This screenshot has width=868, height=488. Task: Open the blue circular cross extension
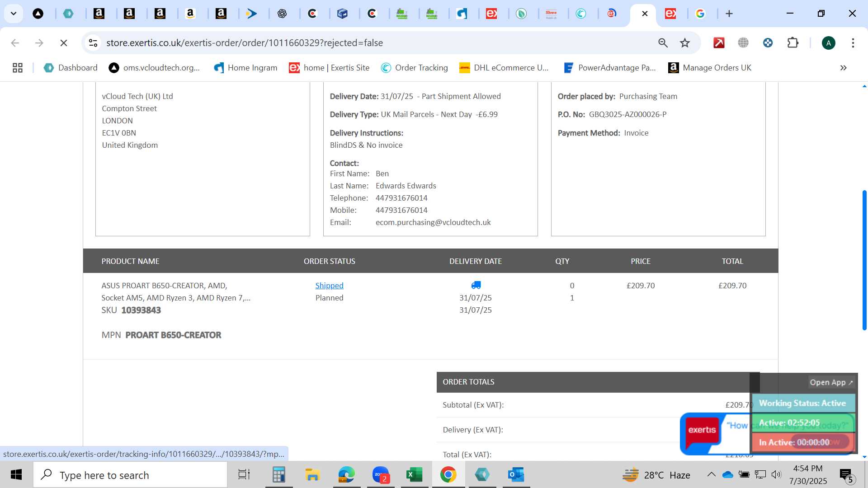(768, 43)
